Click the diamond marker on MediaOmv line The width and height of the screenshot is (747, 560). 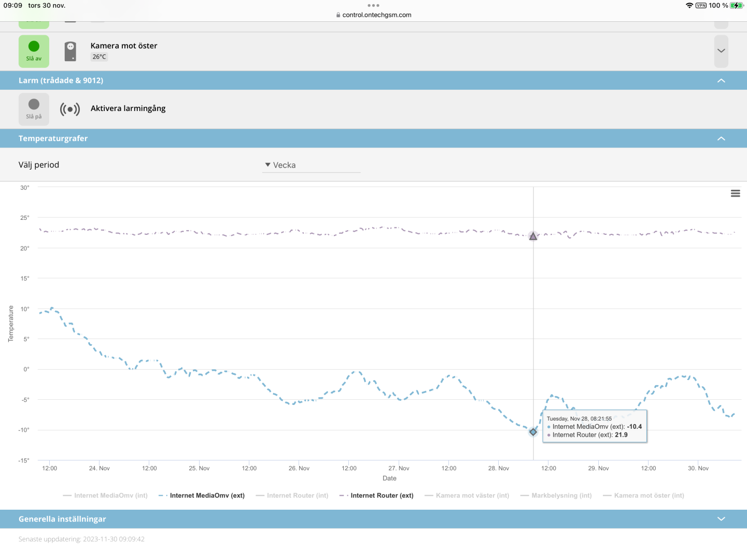[533, 432]
